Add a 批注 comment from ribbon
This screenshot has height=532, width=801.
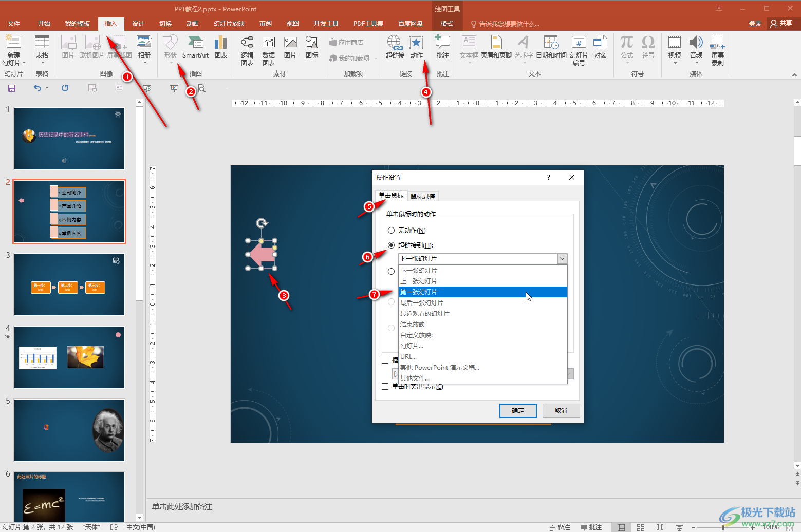[x=442, y=47]
